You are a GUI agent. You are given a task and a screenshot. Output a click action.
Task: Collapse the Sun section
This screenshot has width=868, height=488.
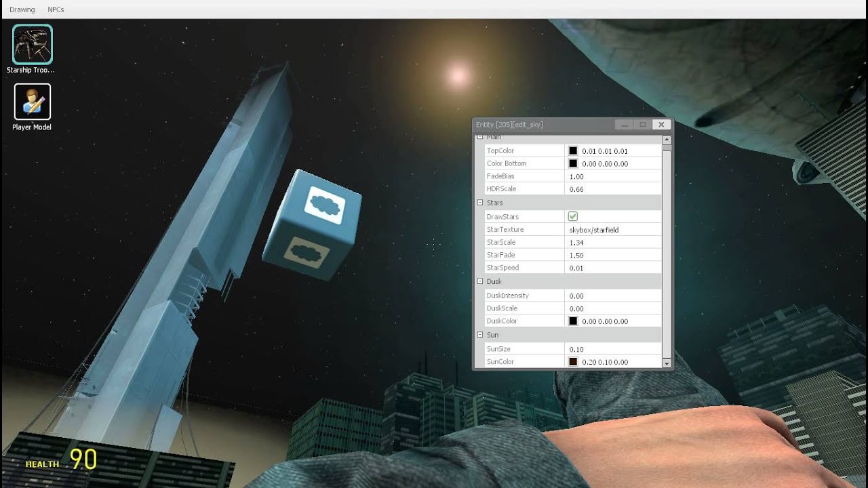pyautogui.click(x=480, y=335)
